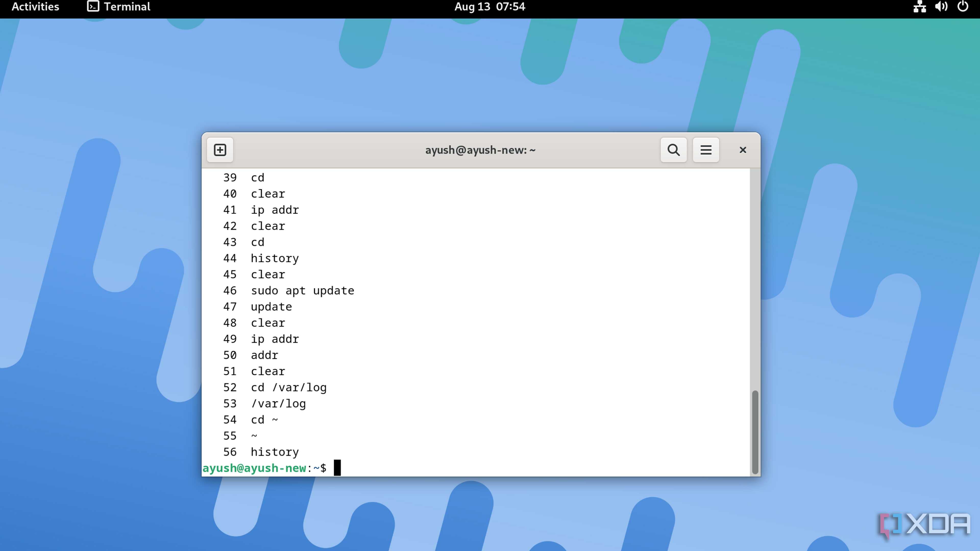Click history entry 44 'history'
980x551 pixels.
click(x=275, y=258)
